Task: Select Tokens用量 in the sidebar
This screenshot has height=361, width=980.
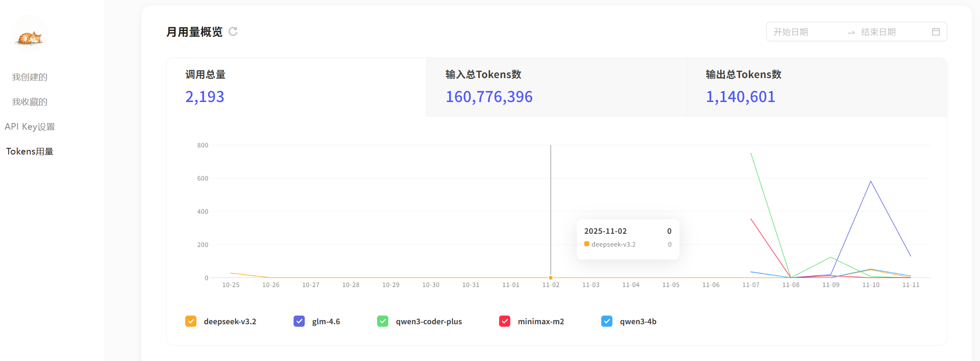Action: click(30, 152)
